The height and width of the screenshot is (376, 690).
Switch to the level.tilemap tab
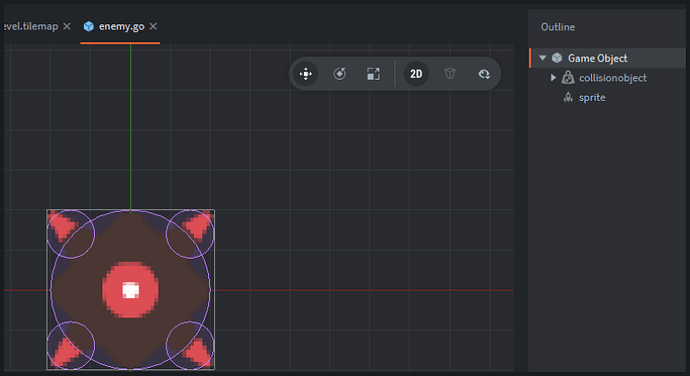(x=31, y=26)
